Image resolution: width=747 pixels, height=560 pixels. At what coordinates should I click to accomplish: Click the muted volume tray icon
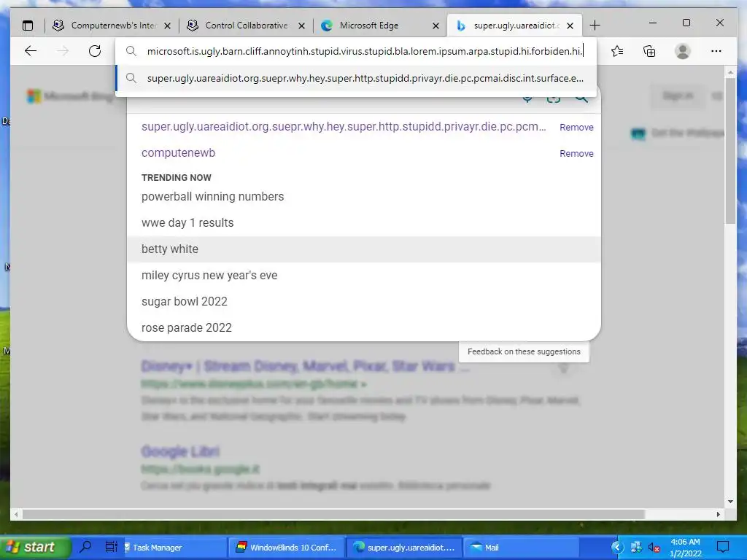pyautogui.click(x=654, y=547)
